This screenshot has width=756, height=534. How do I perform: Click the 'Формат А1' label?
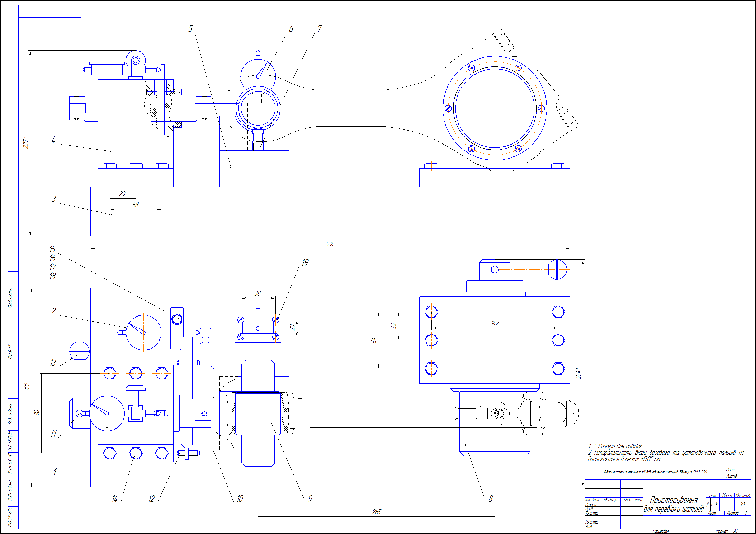tap(726, 531)
